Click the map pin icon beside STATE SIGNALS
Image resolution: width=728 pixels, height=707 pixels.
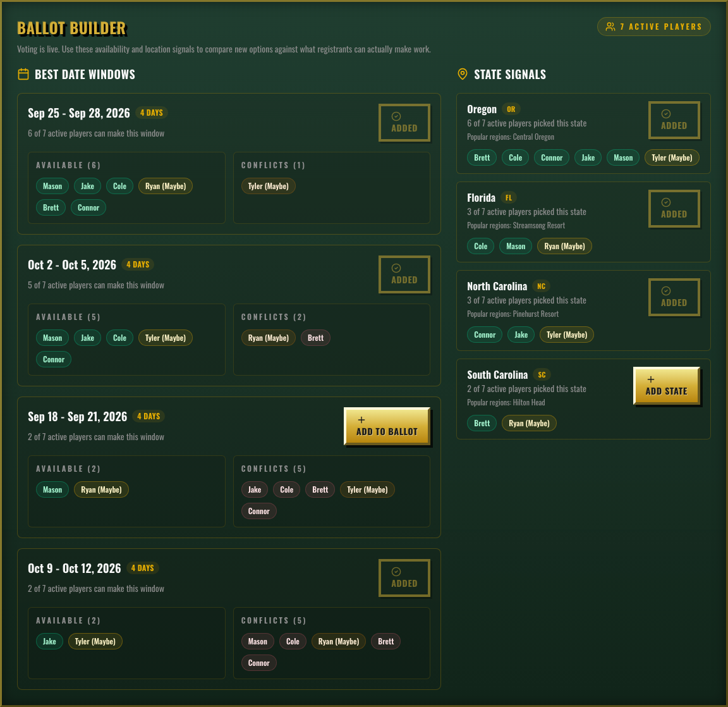[x=463, y=74]
